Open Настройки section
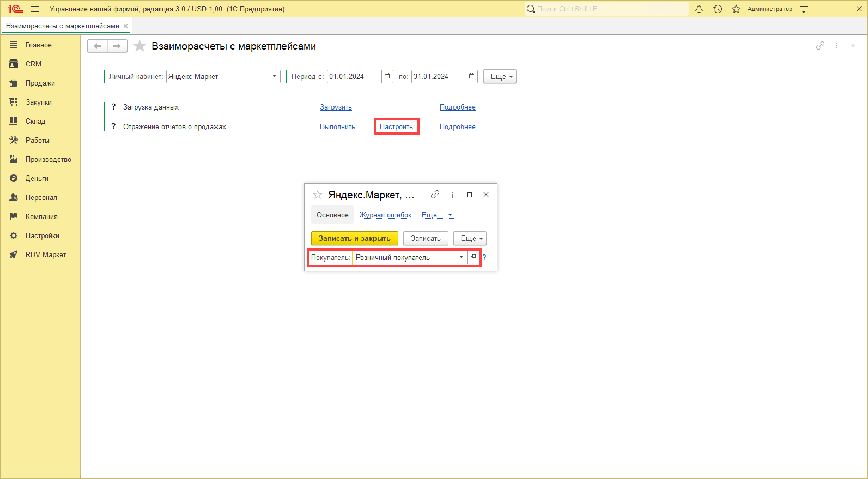Screen dimensions: 868x479 (40, 235)
